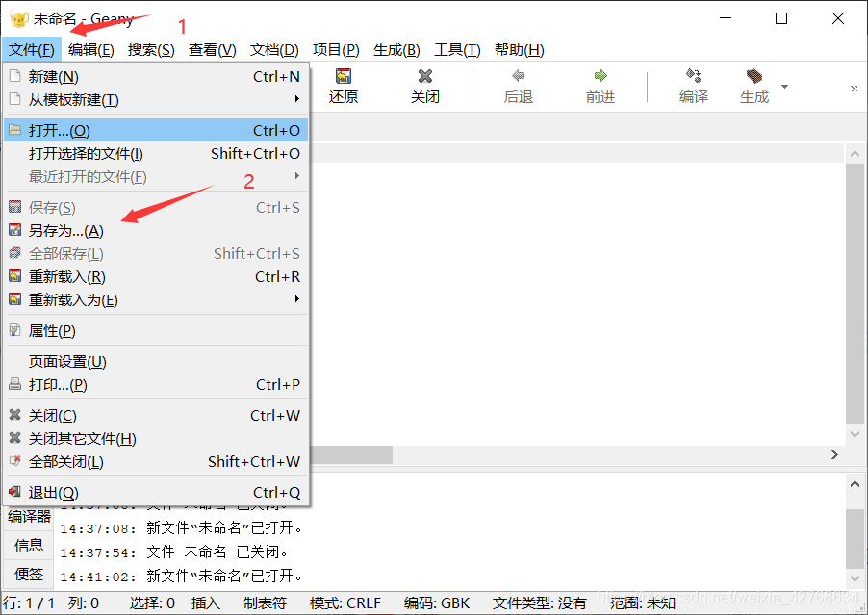868x615 pixels.
Task: Click the 退出 exit door icon
Action: (15, 492)
